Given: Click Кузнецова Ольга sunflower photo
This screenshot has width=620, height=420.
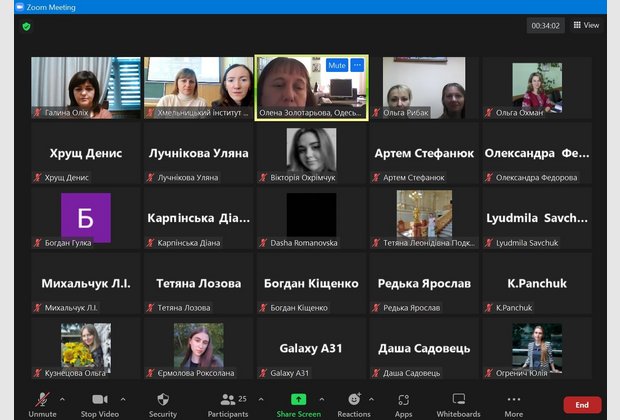Looking at the screenshot, I should [x=86, y=345].
